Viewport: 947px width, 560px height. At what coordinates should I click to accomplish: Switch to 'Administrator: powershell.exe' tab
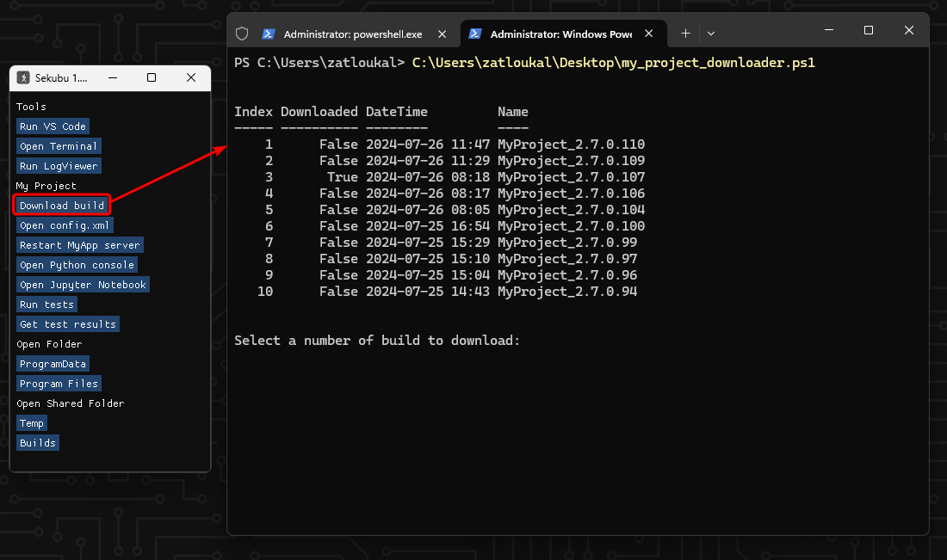[x=353, y=34]
